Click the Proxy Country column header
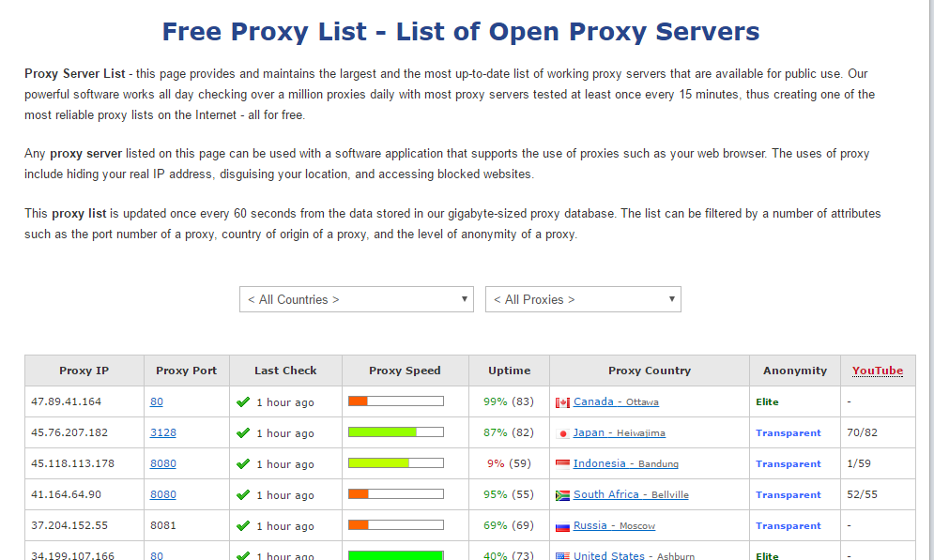The width and height of the screenshot is (934, 560). pos(650,371)
